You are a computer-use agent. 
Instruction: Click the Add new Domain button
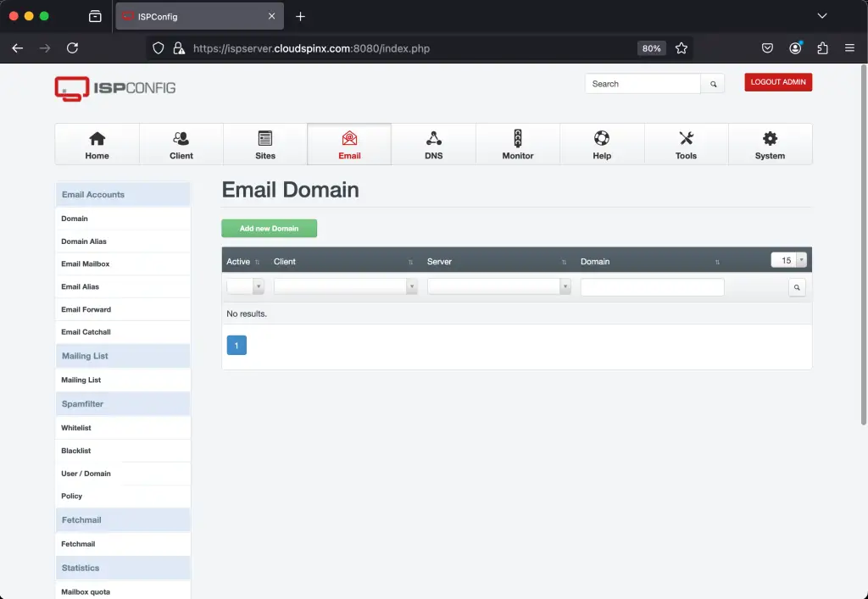pos(269,228)
